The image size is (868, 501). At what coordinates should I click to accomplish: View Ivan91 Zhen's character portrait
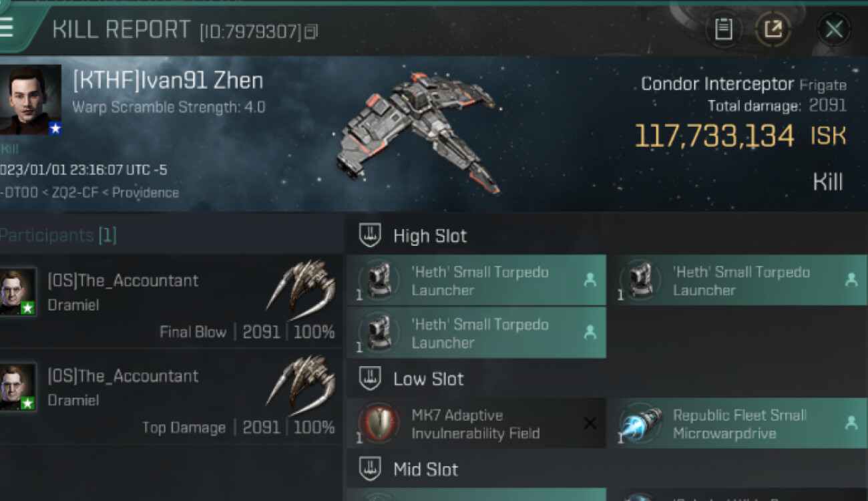pos(31,100)
